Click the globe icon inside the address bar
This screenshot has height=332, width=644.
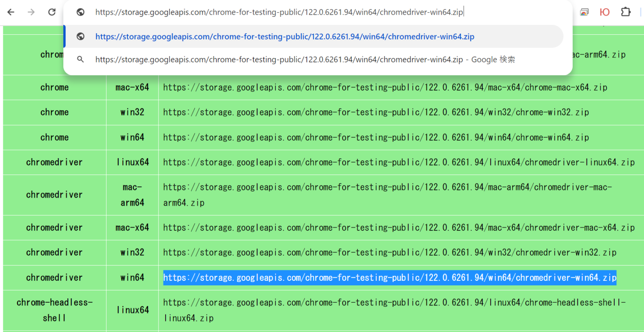tap(80, 12)
